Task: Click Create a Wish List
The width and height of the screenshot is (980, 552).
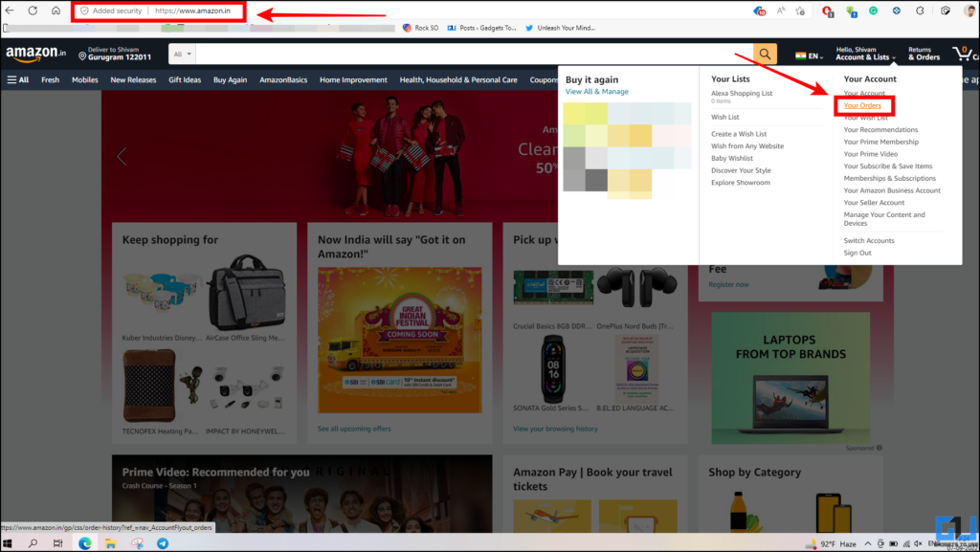Action: tap(739, 134)
